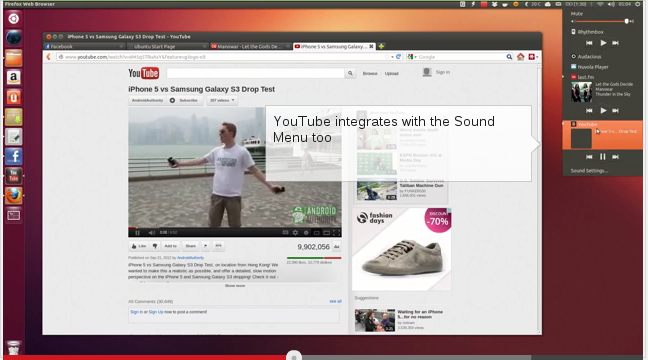The width and height of the screenshot is (648, 360).
Task: Open the URL bar history dropdown arrow
Action: [392, 57]
